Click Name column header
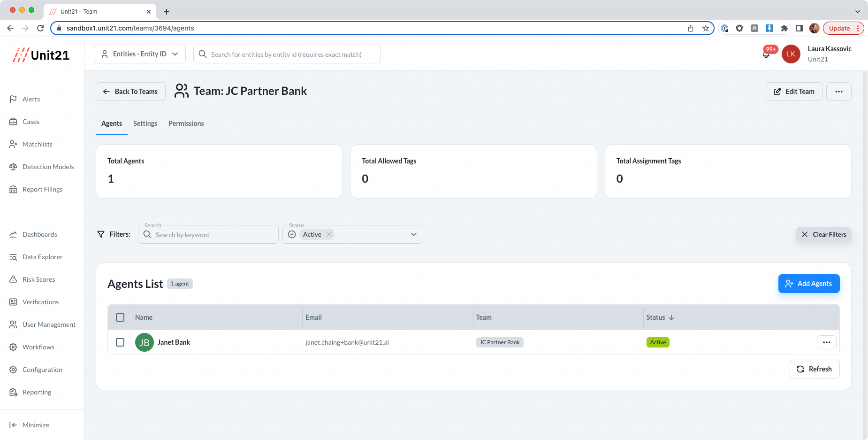Viewport: 868px width, 440px height. [144, 317]
